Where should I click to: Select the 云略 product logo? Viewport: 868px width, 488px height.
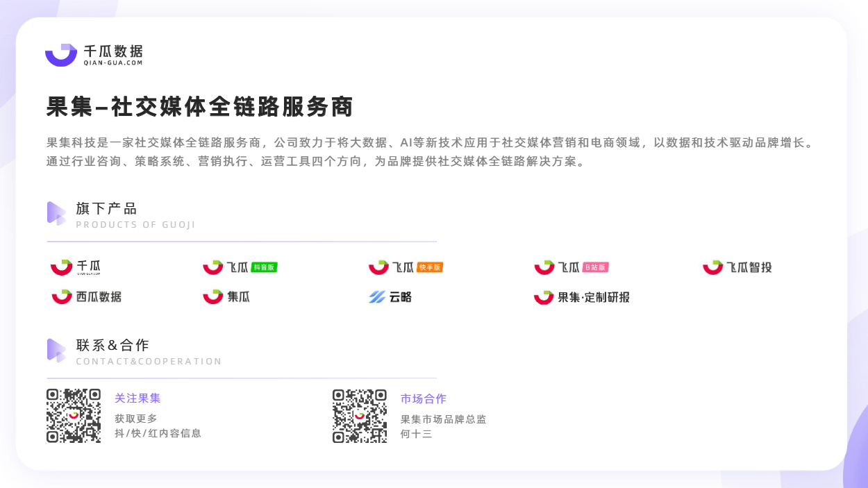click(x=390, y=297)
